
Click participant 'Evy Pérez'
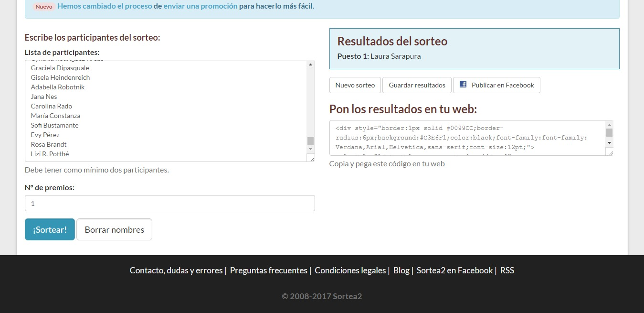(45, 135)
